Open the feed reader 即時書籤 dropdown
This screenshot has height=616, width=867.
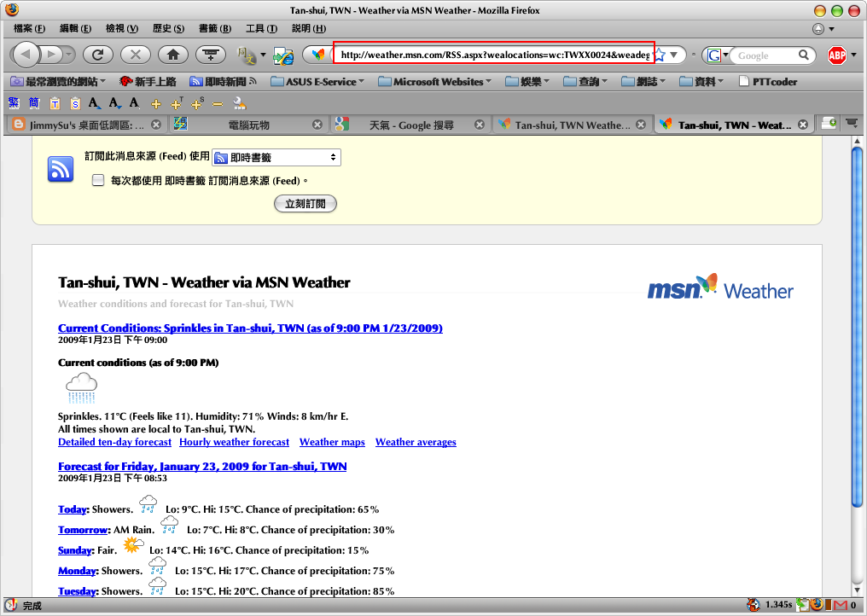point(276,158)
